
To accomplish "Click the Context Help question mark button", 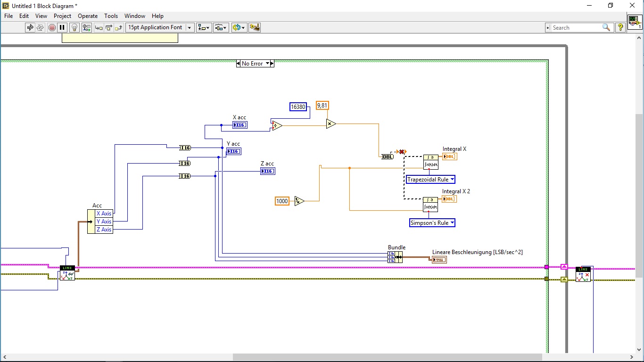I will pos(620,27).
